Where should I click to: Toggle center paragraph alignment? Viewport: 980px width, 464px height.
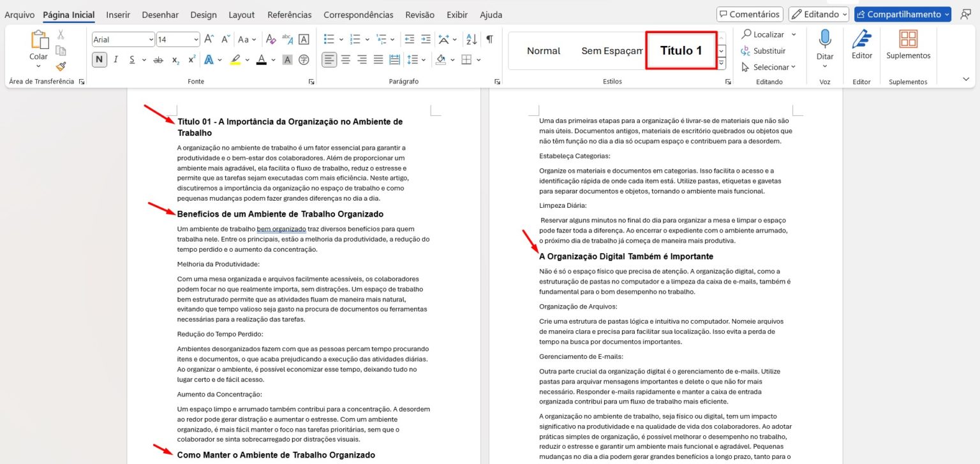345,59
